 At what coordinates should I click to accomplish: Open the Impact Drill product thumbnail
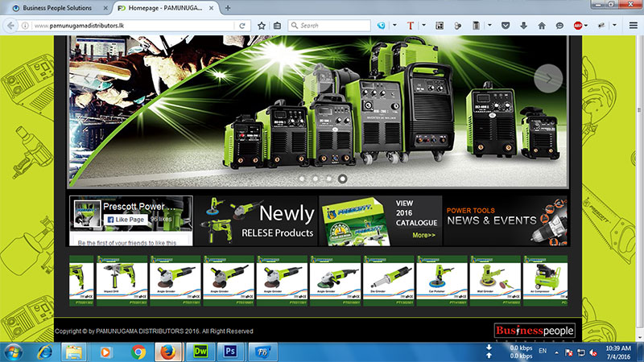pos(122,281)
